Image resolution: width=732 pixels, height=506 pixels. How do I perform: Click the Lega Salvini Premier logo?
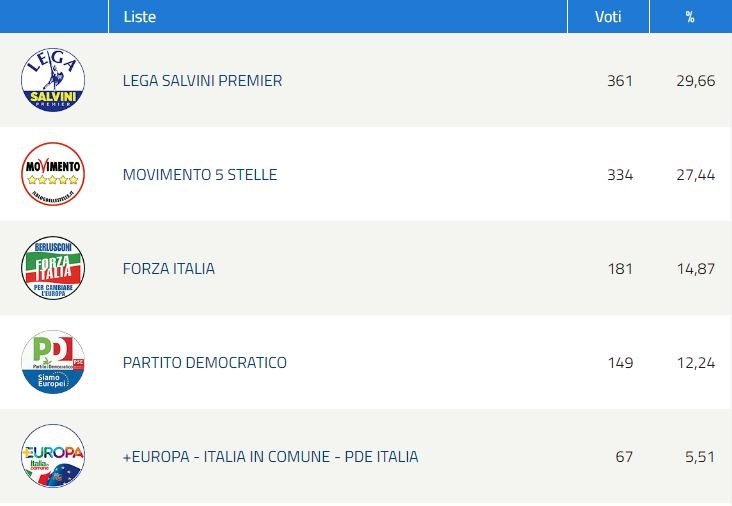pyautogui.click(x=53, y=80)
